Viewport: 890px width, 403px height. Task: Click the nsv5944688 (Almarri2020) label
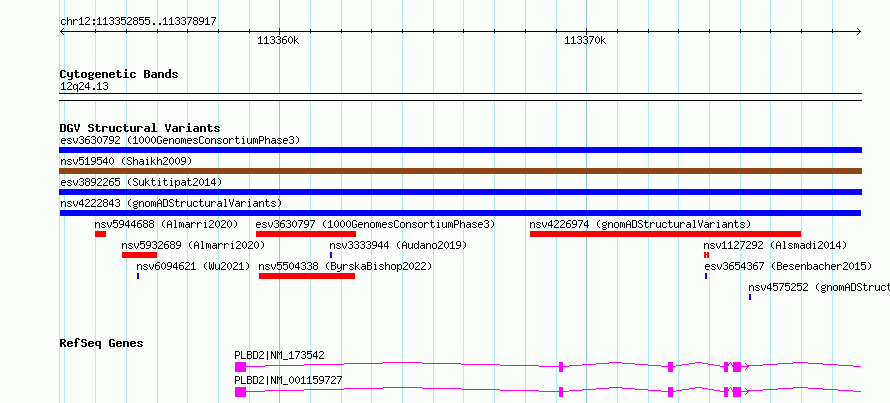[166, 224]
